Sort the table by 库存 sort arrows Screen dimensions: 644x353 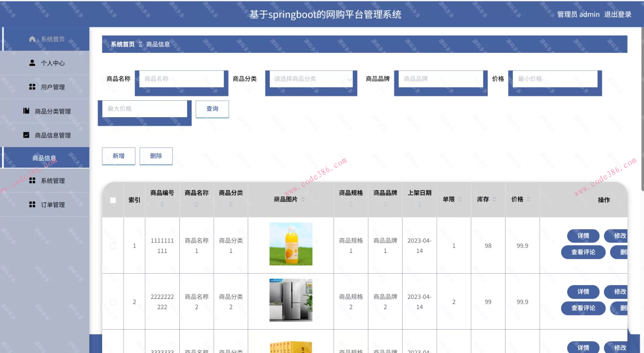click(494, 199)
